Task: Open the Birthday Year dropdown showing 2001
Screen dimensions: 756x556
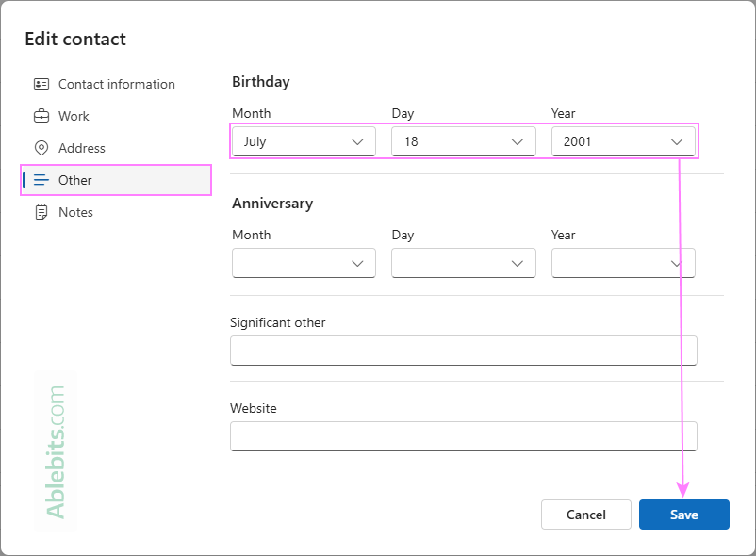Action: click(x=623, y=141)
